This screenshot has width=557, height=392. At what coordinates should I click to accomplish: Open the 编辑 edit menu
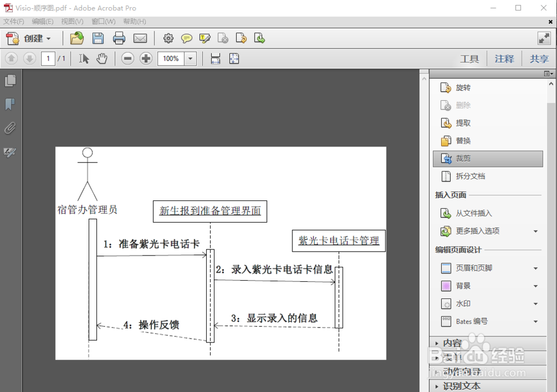(43, 22)
